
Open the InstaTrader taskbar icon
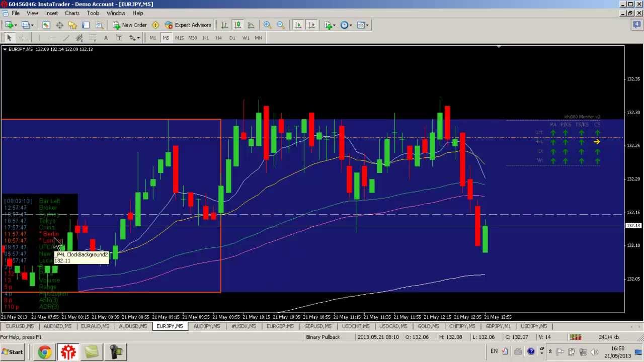point(68,352)
